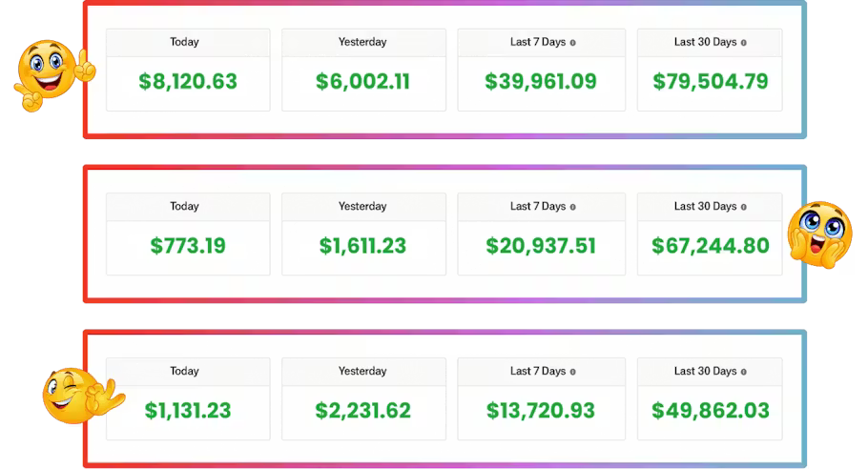
Task: Click the $1,611.23 Yesterday amount
Action: 362,246
